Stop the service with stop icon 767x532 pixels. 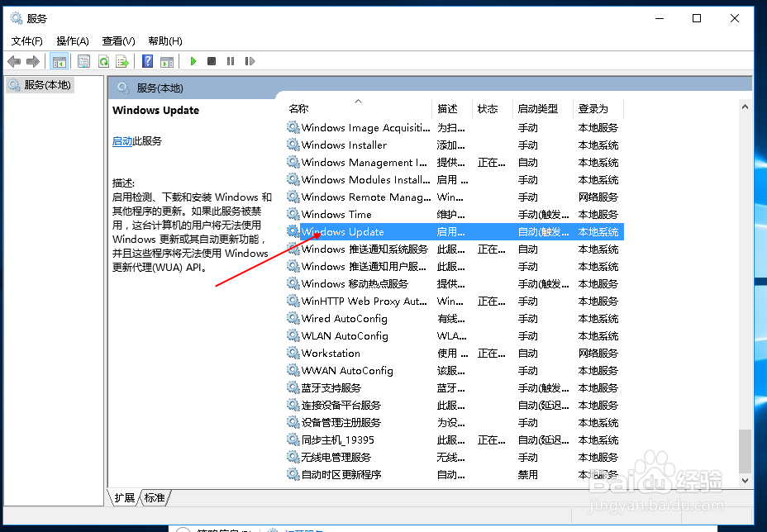tap(212, 62)
